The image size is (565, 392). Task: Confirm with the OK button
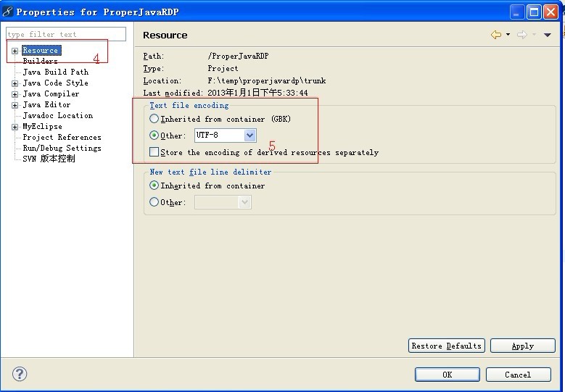pos(448,375)
